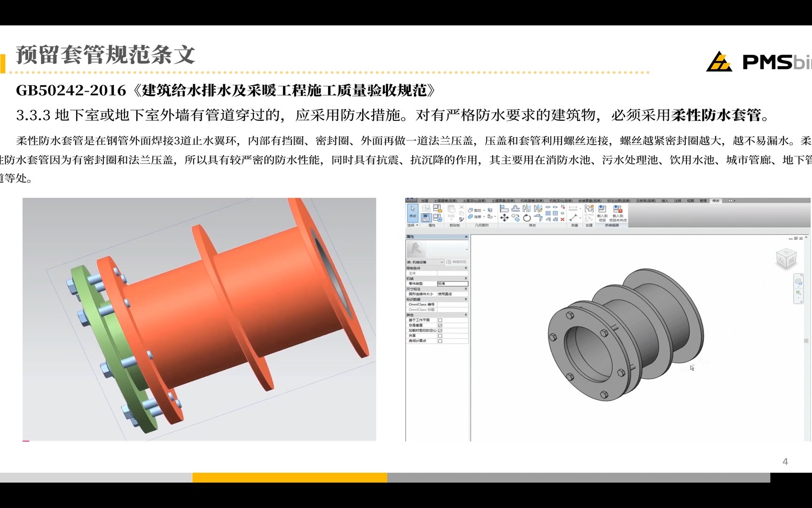Select the Offset tool in the 修改 panel
This screenshot has height=508, width=812.
point(515,208)
